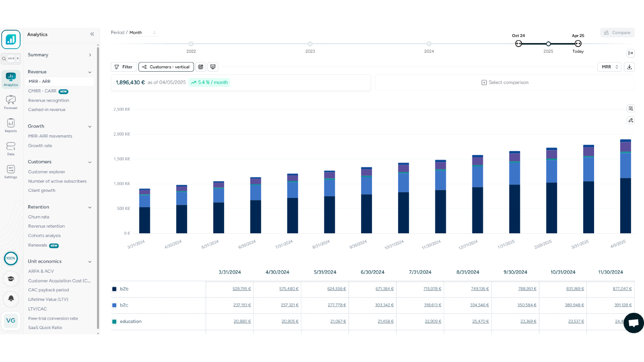The width and height of the screenshot is (644, 362).
Task: Open the Reports section icon
Action: 11,125
